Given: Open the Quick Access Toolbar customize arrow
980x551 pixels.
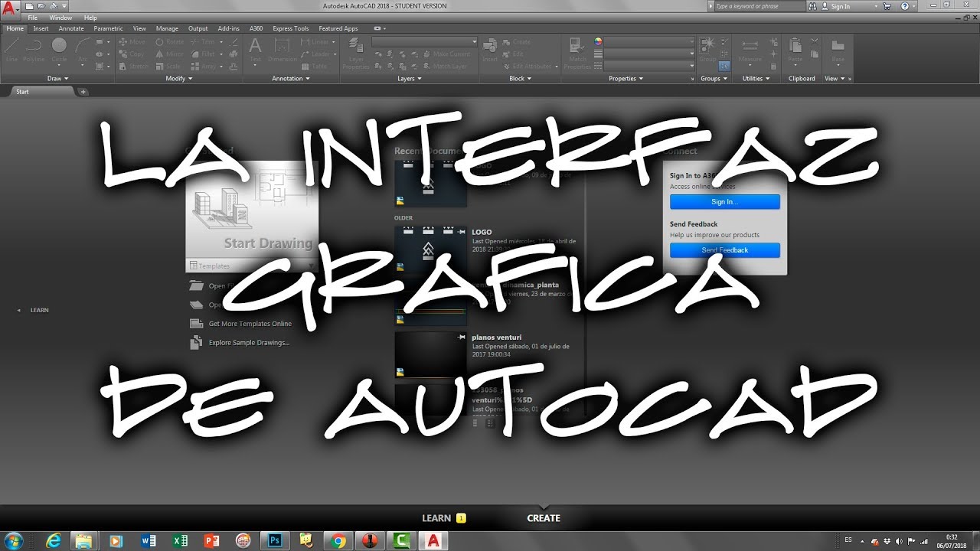Looking at the screenshot, I should coord(64,6).
